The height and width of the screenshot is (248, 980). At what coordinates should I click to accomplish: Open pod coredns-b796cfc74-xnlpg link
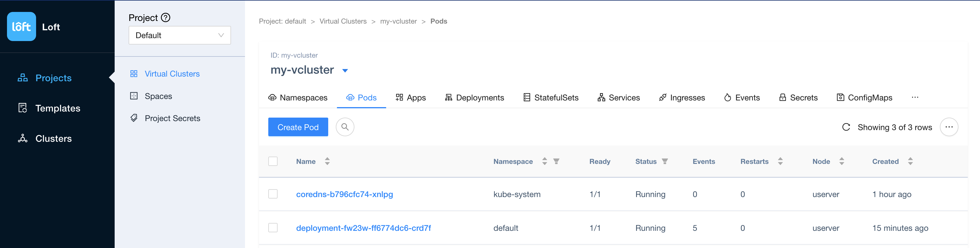344,194
